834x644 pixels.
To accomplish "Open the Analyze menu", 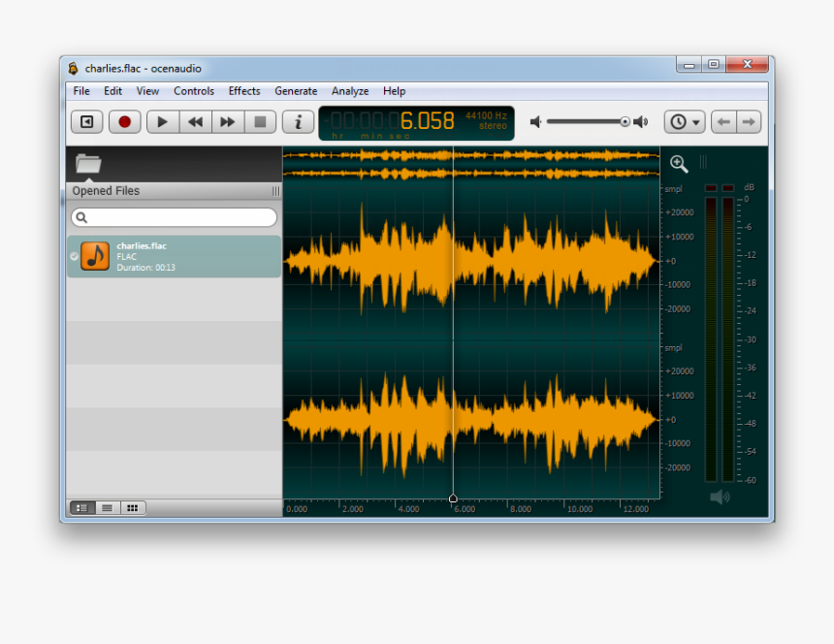I will point(349,90).
